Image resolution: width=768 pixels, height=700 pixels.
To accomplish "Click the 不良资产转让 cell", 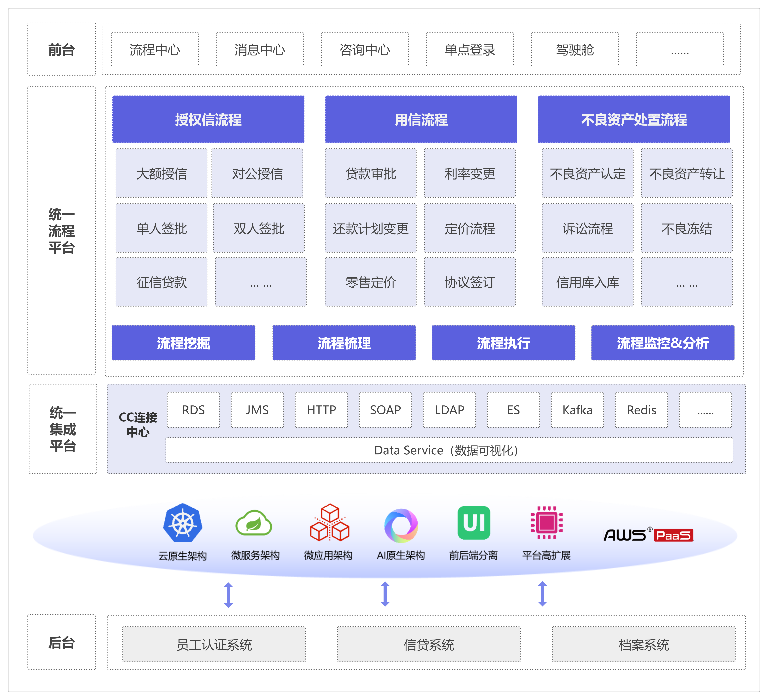I will (687, 173).
